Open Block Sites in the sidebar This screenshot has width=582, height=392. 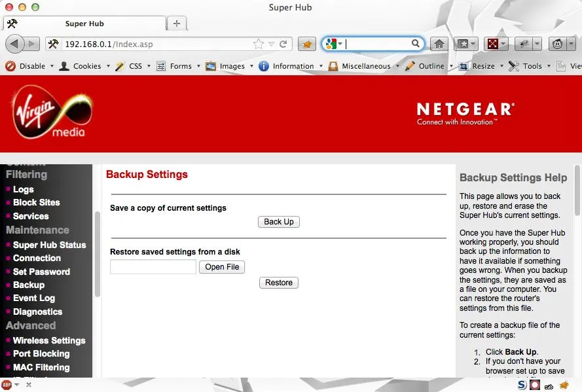(x=37, y=202)
